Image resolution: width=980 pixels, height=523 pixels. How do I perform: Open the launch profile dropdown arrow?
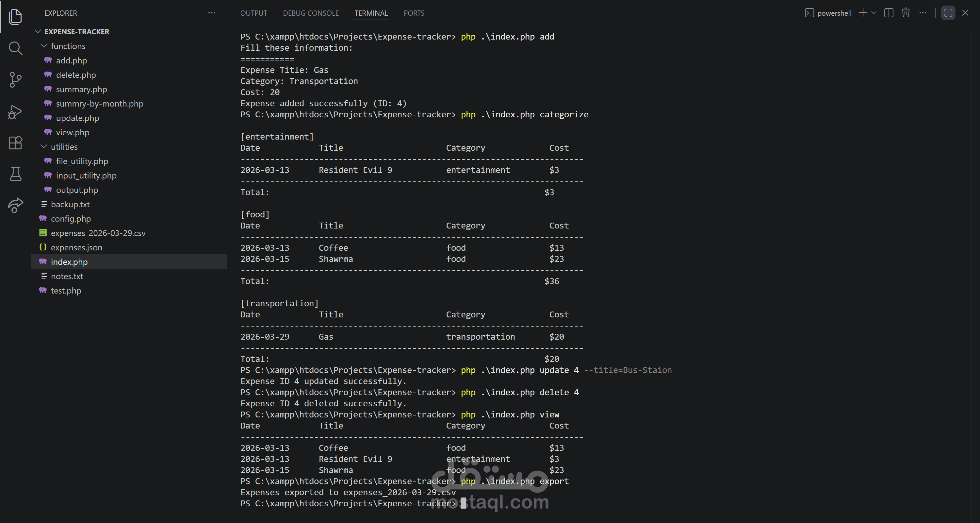click(874, 13)
